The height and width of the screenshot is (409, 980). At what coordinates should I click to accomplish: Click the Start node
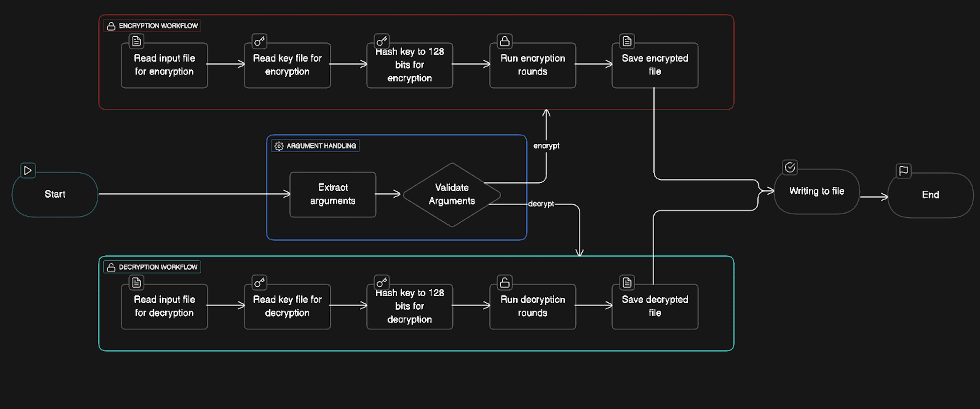click(x=55, y=194)
